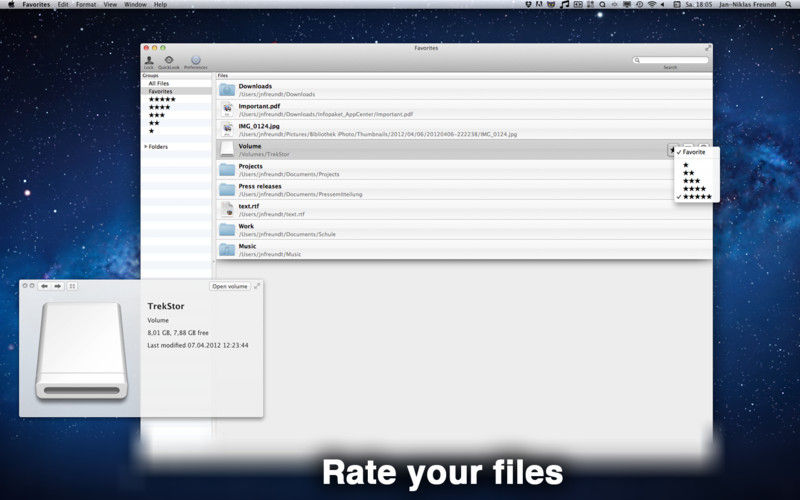Select Favorites group in sidebar
The width and height of the screenshot is (800, 500).
(160, 91)
